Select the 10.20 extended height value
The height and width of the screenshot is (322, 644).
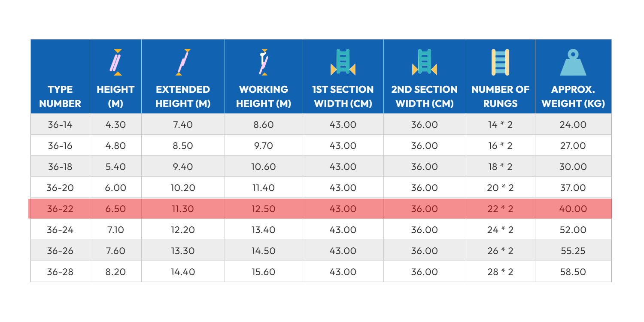pyautogui.click(x=183, y=188)
